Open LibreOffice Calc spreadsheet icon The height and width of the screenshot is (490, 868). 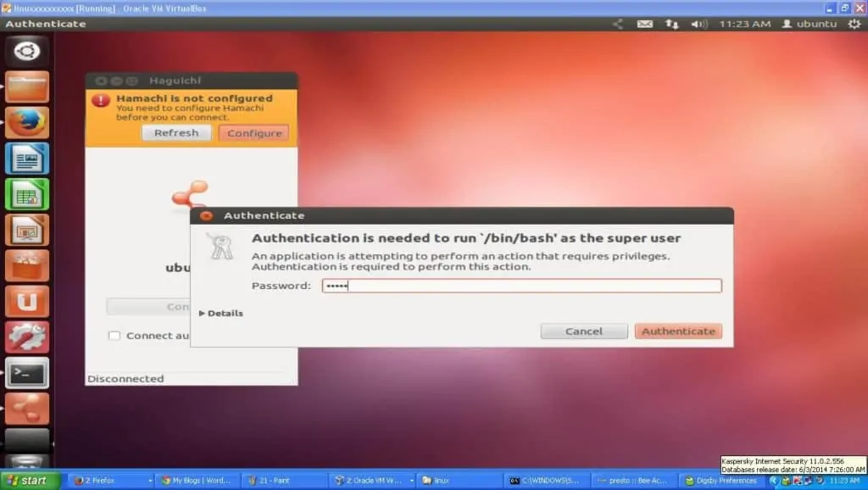27,194
